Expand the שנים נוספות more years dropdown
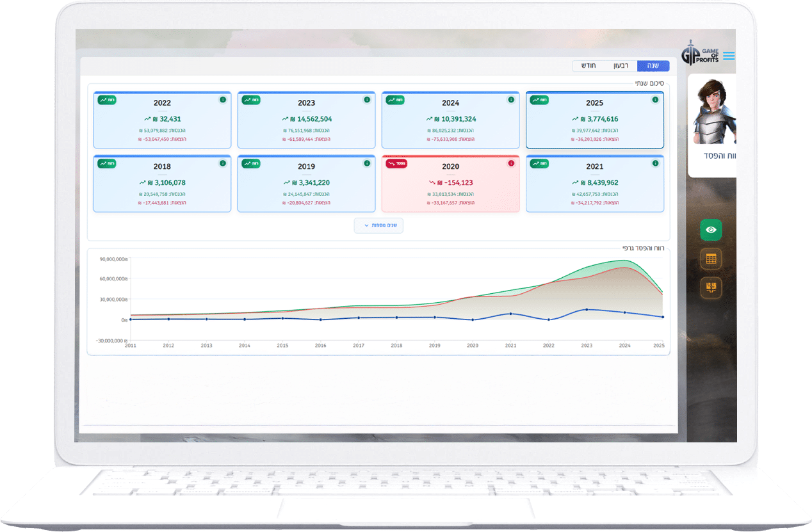812x532 pixels. tap(378, 225)
